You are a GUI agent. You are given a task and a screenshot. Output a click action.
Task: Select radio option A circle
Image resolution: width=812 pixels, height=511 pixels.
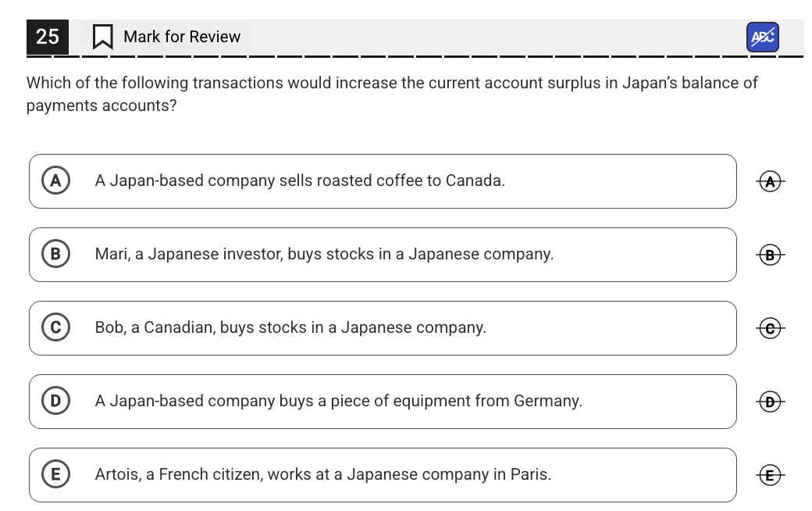point(55,180)
